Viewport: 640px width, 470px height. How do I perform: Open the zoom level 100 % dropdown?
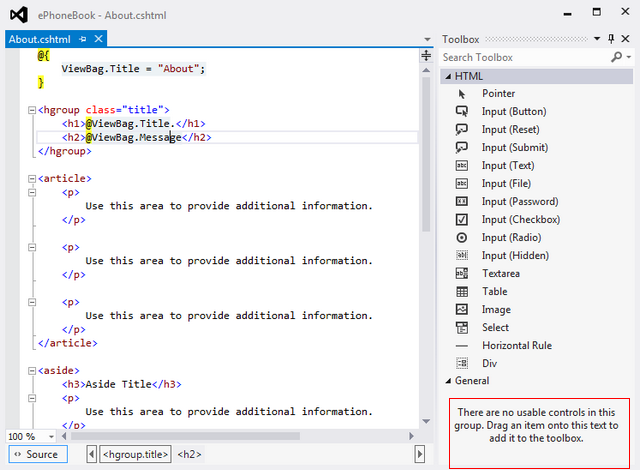click(51, 437)
